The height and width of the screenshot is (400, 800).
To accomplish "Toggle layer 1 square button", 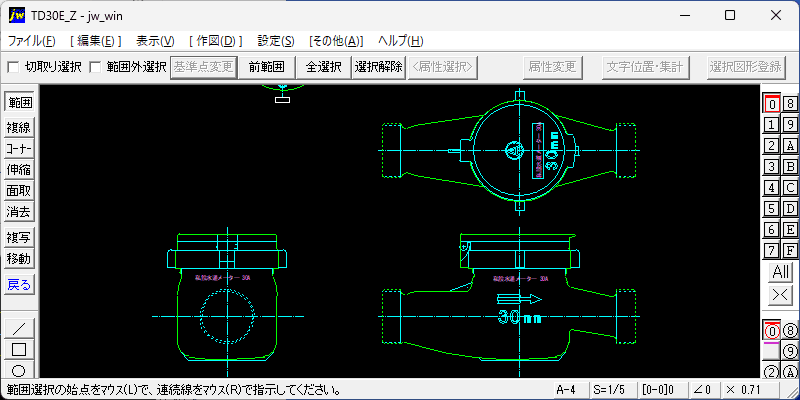I will 772,124.
